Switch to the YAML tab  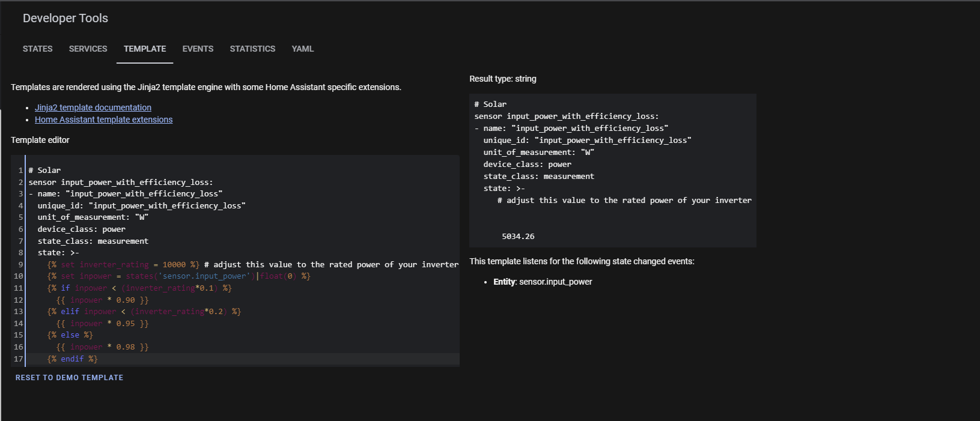[303, 49]
